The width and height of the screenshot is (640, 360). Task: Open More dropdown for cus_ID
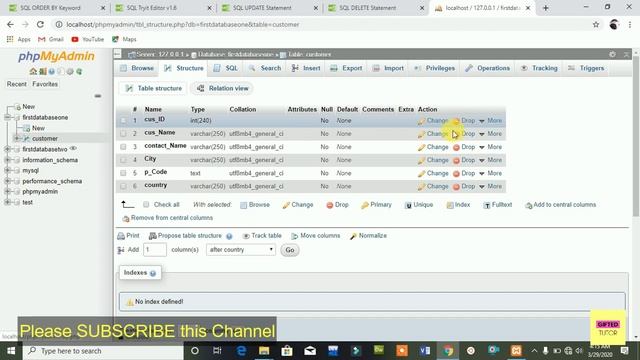pyautogui.click(x=491, y=121)
